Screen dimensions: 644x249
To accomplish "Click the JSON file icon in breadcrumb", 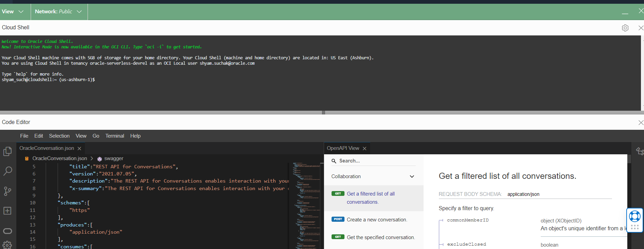I will [x=27, y=159].
